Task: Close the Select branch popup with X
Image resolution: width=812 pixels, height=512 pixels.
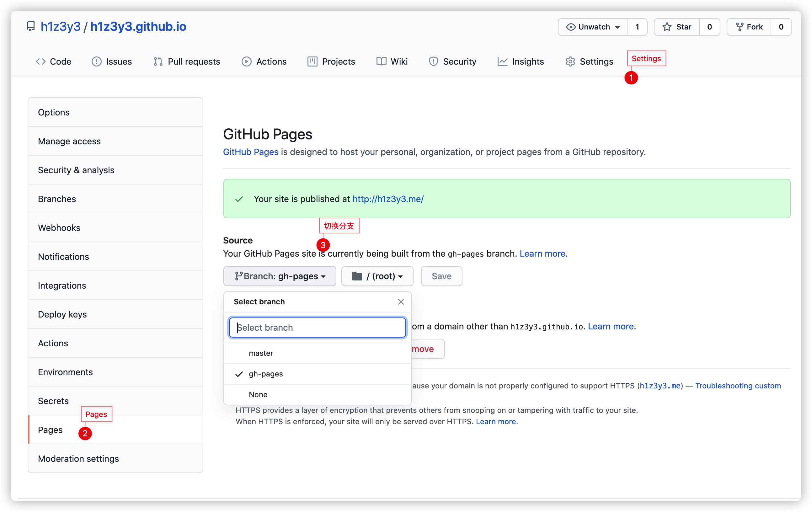Action: coord(401,302)
